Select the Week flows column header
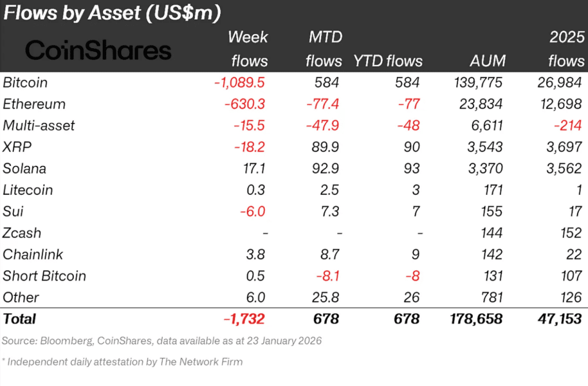The image size is (588, 386). click(x=248, y=49)
